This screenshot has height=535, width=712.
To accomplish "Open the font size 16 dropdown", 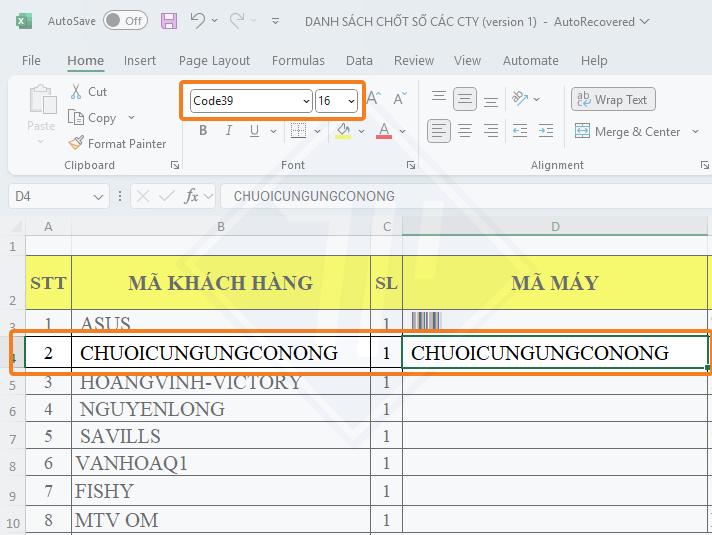I will click(x=350, y=101).
